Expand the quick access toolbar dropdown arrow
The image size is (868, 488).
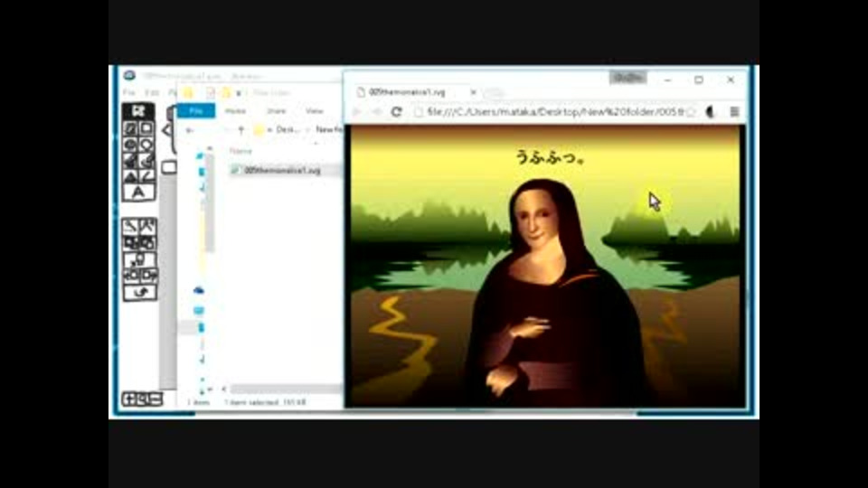(x=239, y=93)
